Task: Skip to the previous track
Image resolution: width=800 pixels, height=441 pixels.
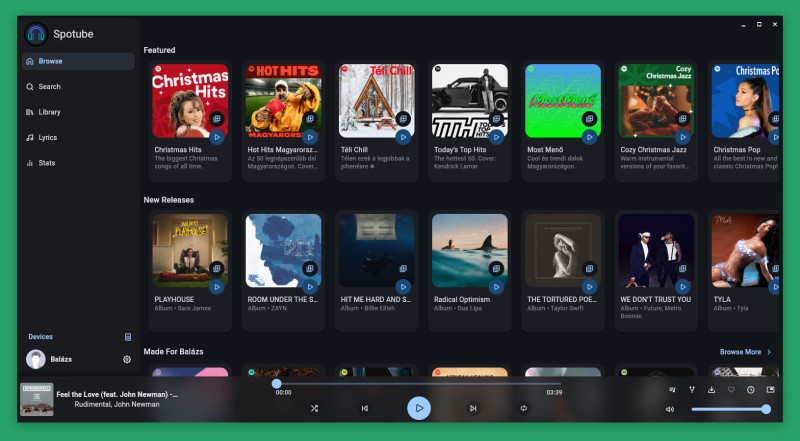Action: click(365, 408)
